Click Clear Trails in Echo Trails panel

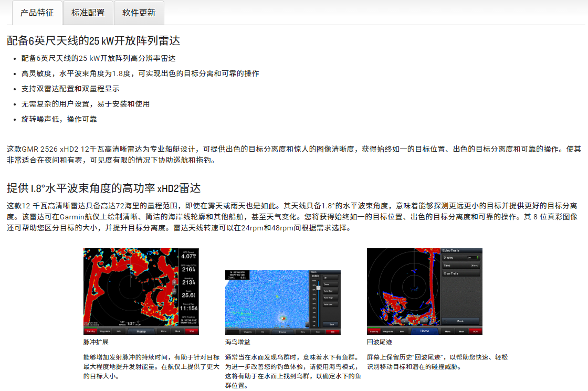(461, 273)
